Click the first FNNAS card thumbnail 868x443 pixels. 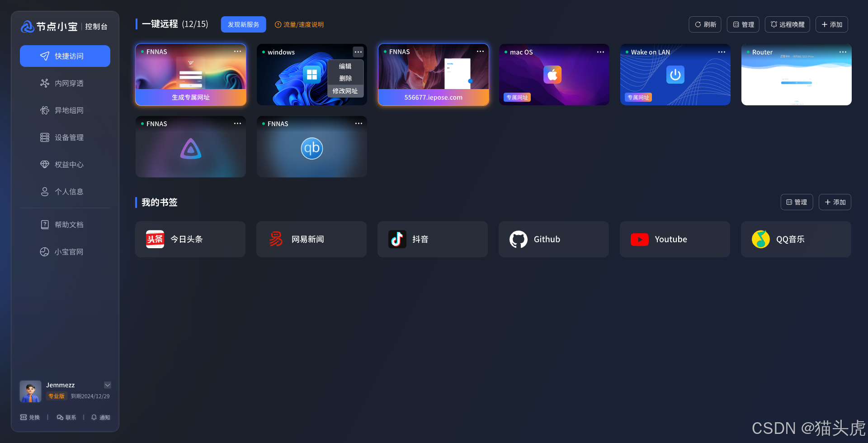point(191,75)
